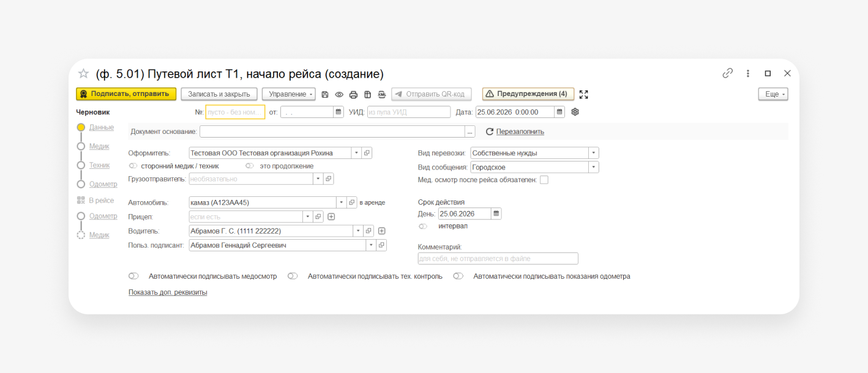The width and height of the screenshot is (868, 373).
Task: Click 'Записать и закрыть' button
Action: pyautogui.click(x=219, y=94)
